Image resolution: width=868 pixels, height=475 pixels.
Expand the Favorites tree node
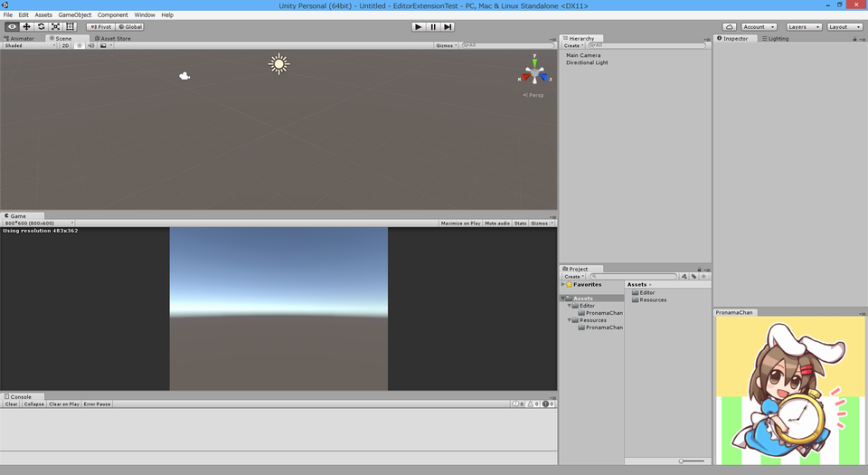click(563, 284)
